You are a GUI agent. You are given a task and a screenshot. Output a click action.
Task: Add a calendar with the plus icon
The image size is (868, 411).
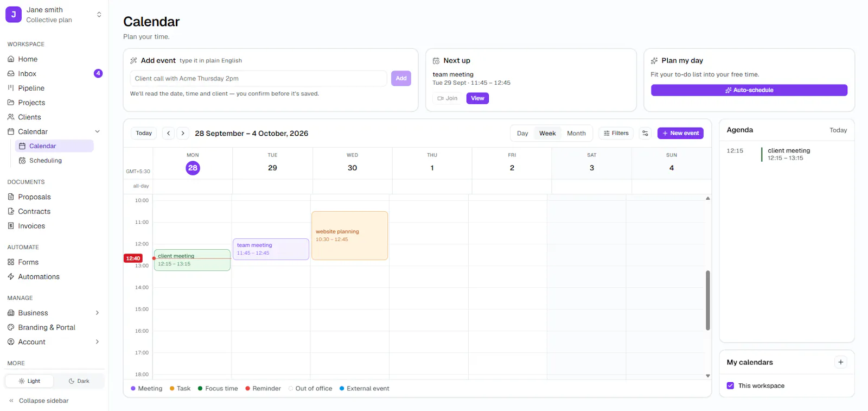(840, 362)
